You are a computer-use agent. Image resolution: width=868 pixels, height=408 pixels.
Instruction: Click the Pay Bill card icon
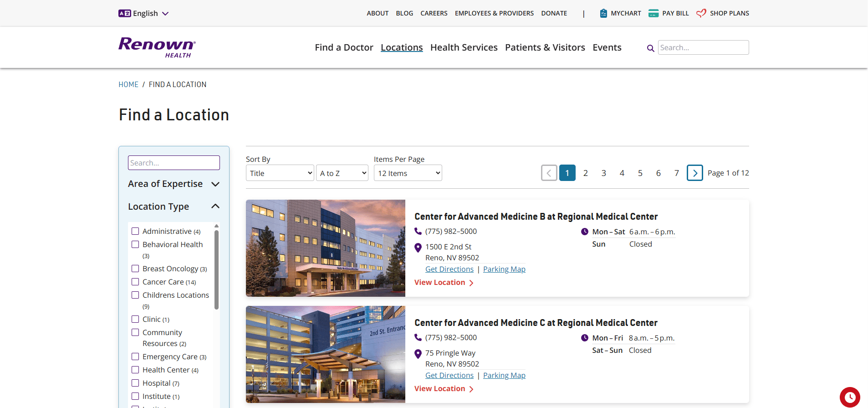[654, 13]
